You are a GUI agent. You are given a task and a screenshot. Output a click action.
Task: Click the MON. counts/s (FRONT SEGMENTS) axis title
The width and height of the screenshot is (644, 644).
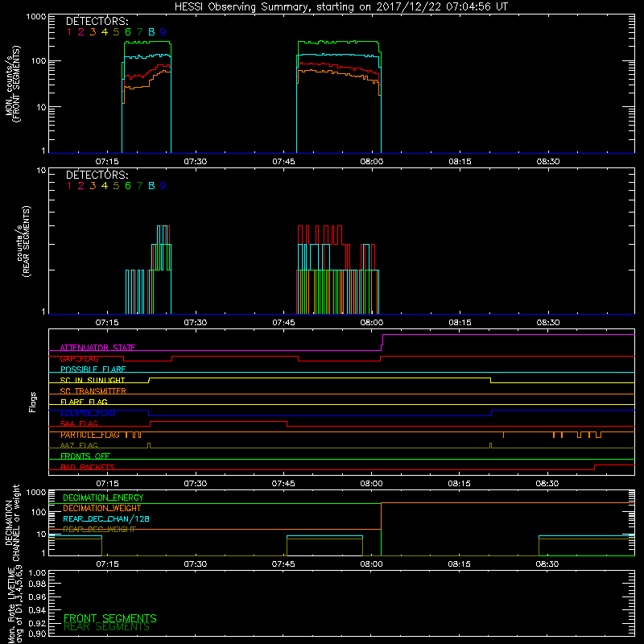pyautogui.click(x=12, y=84)
